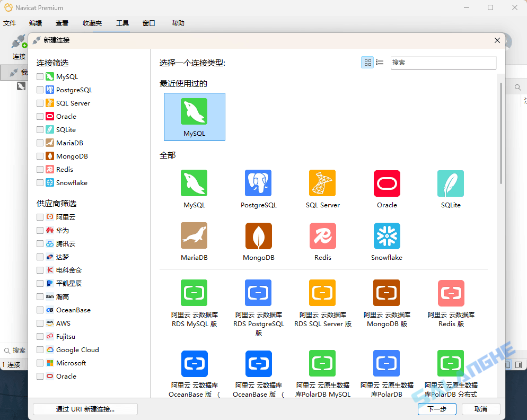Switch to grid view layout

367,62
